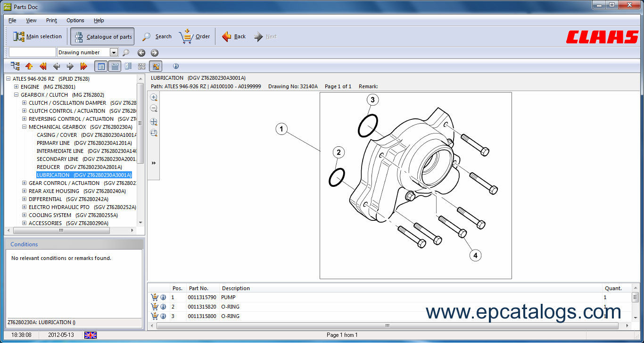Jump to first with double-left orange arrows

tap(43, 66)
